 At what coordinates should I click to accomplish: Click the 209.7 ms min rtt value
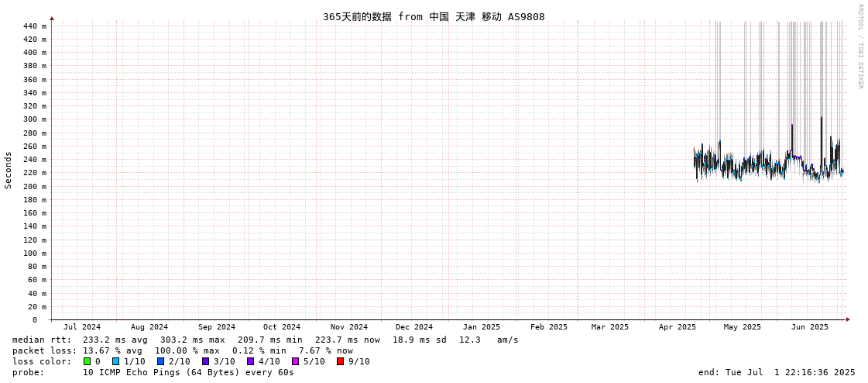click(x=270, y=340)
